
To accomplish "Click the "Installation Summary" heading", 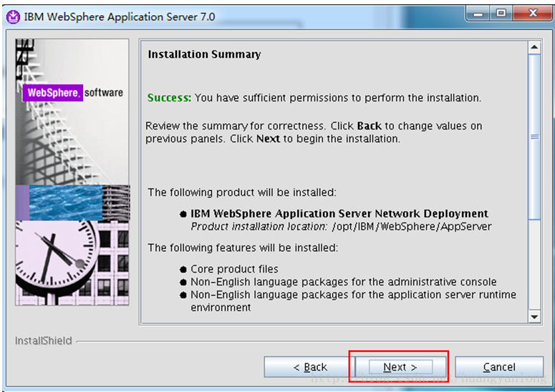I will click(204, 54).
